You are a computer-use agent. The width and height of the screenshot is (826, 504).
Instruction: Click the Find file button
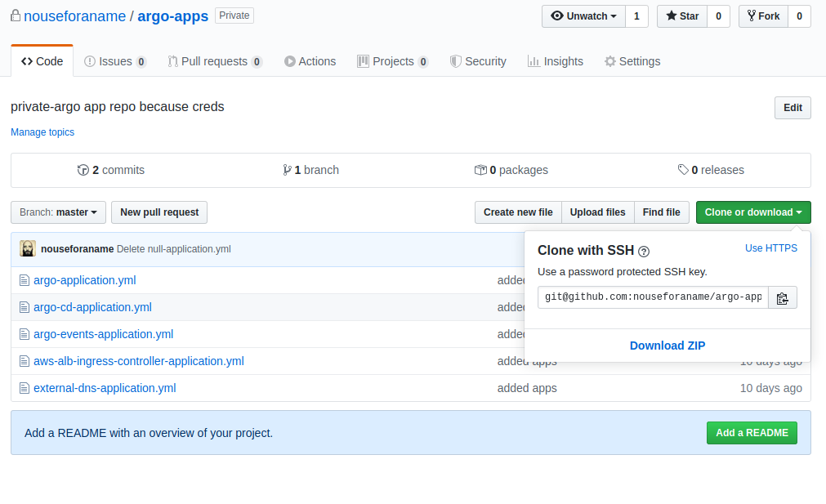[662, 212]
